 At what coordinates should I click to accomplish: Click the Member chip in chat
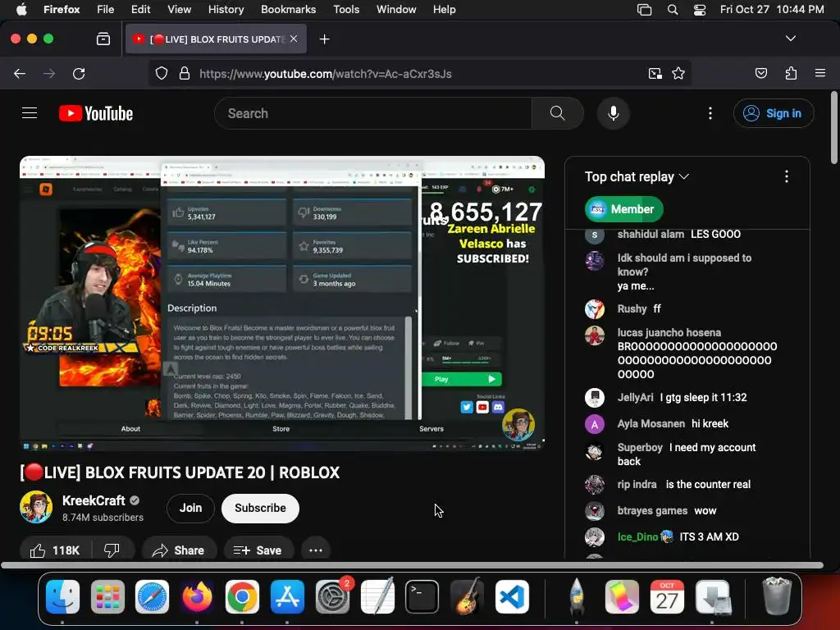[x=623, y=209]
